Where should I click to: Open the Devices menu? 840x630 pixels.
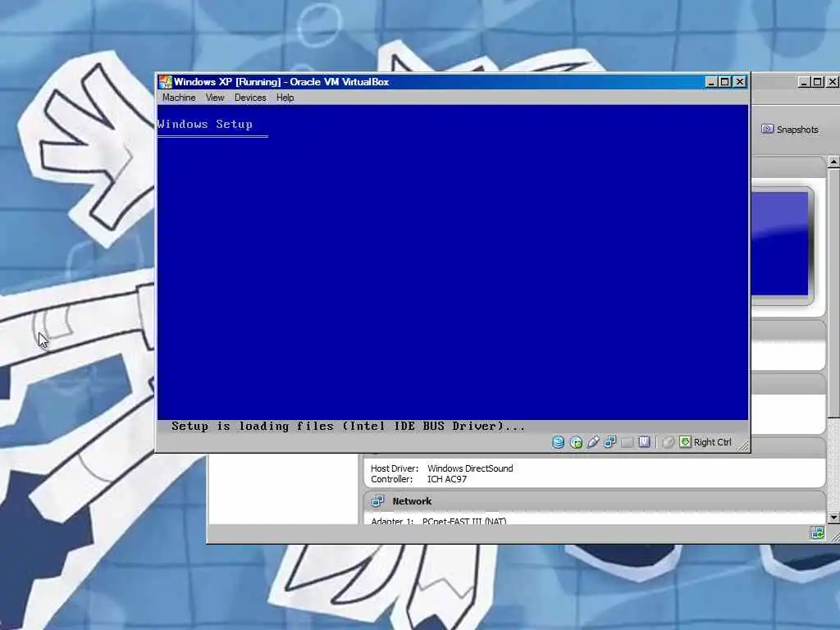250,98
